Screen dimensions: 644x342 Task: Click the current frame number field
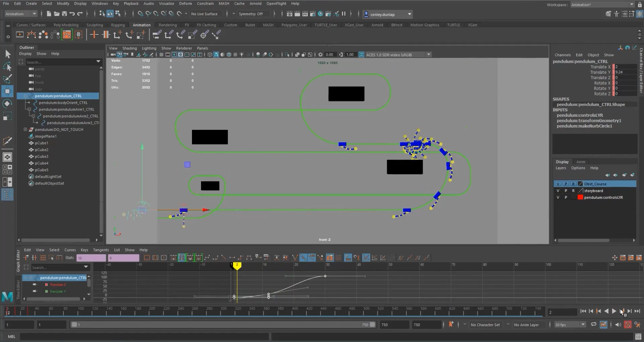562,312
